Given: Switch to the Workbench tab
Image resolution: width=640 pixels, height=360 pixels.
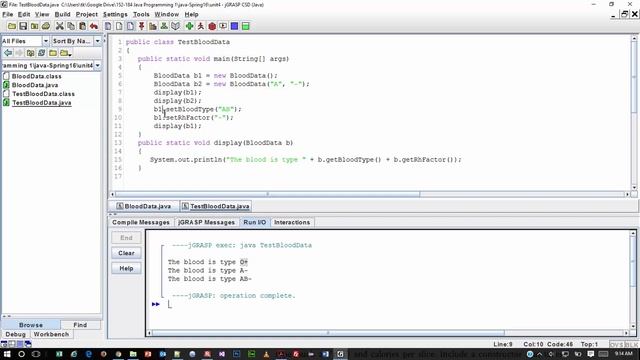Looking at the screenshot, I should pos(51,334).
